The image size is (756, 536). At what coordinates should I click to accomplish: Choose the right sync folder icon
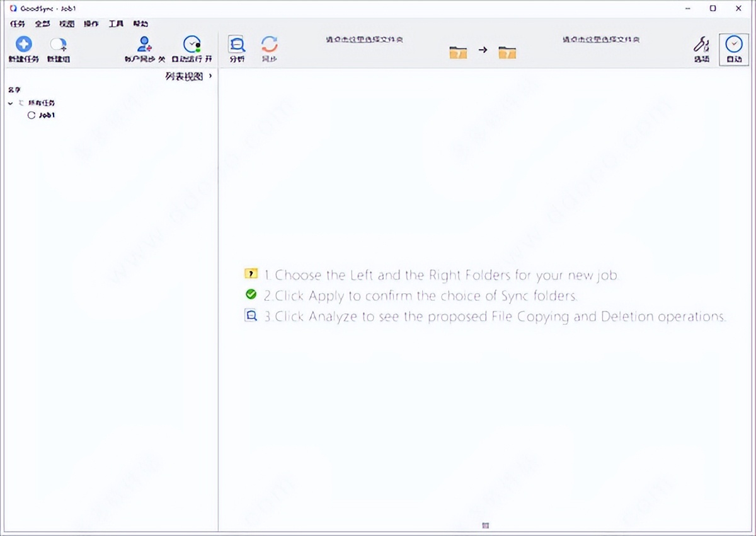click(507, 52)
